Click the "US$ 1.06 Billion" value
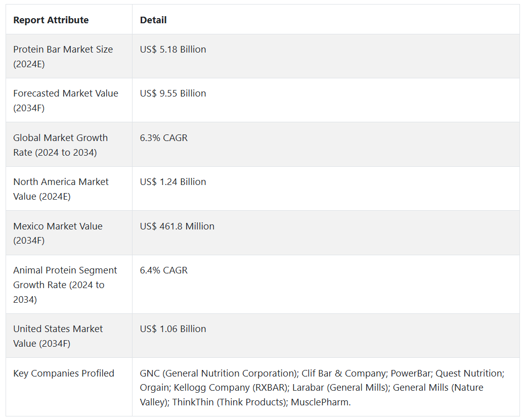 (173, 329)
